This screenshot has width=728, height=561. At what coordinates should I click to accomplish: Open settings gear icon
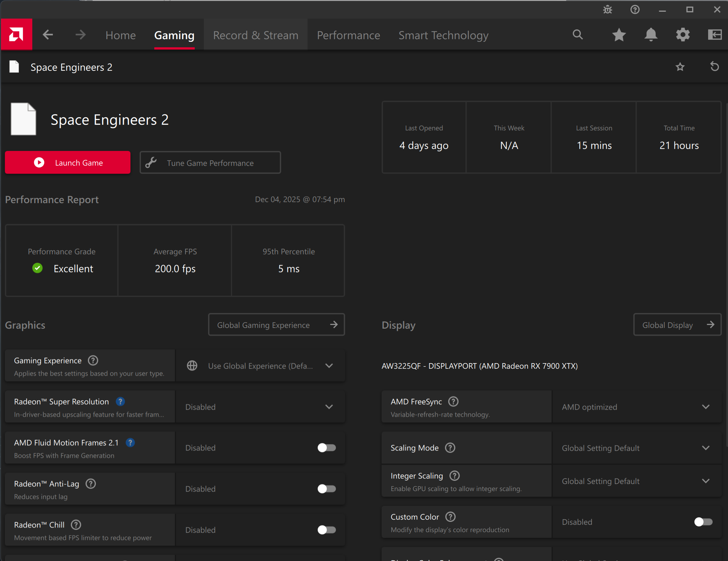683,35
